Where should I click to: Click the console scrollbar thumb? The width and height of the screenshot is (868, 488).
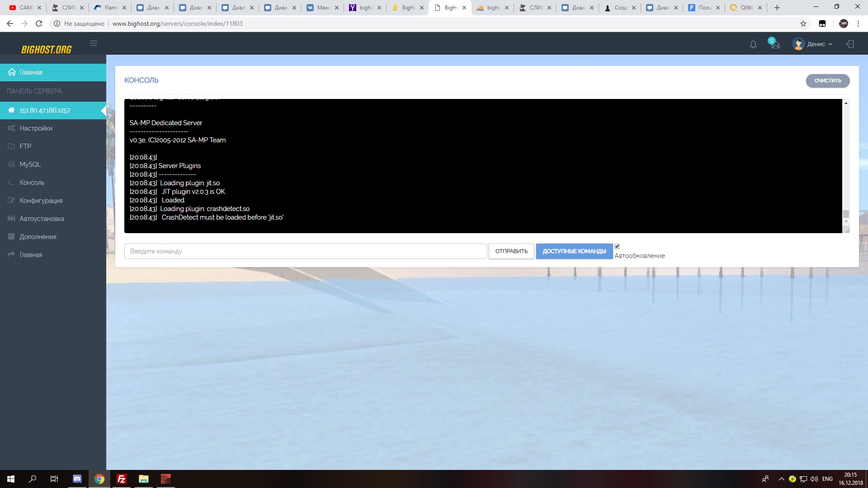(x=846, y=214)
